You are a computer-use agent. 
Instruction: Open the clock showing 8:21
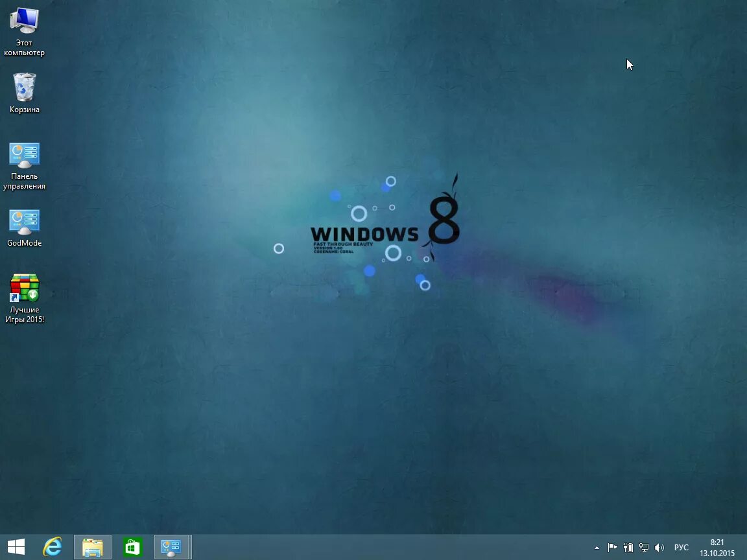point(717,542)
